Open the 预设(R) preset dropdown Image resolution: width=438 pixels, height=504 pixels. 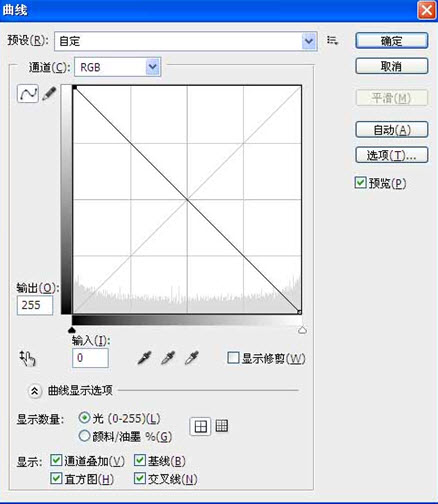click(186, 41)
